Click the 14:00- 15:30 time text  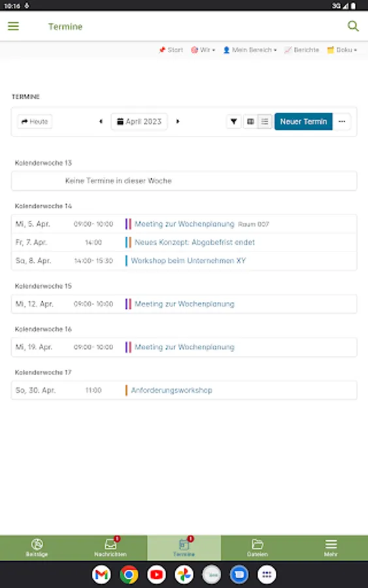93,261
